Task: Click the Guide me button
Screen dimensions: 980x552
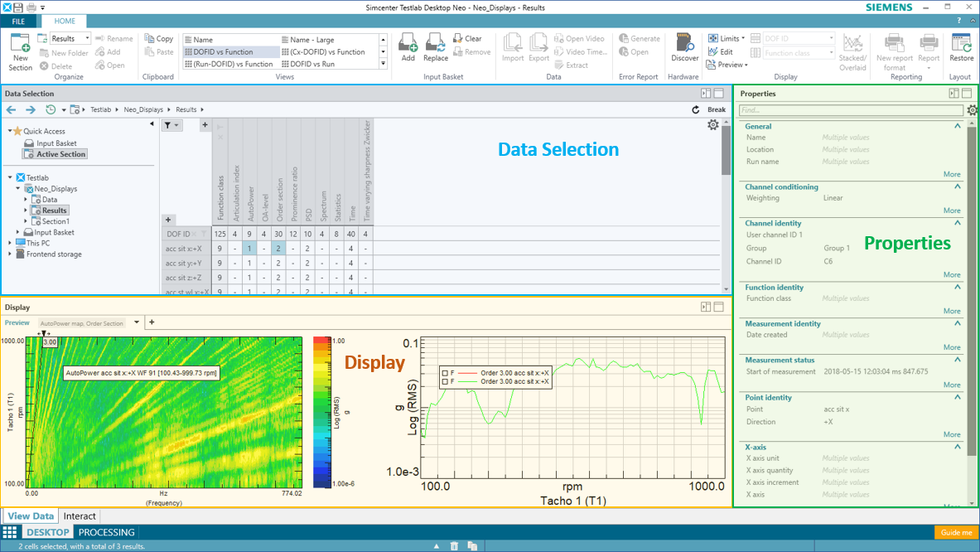Action: [x=956, y=532]
